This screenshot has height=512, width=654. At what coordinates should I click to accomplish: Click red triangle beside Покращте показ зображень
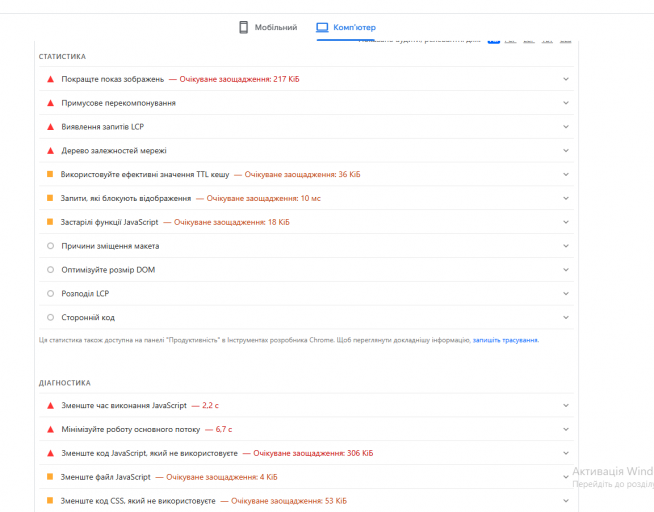pyautogui.click(x=50, y=79)
